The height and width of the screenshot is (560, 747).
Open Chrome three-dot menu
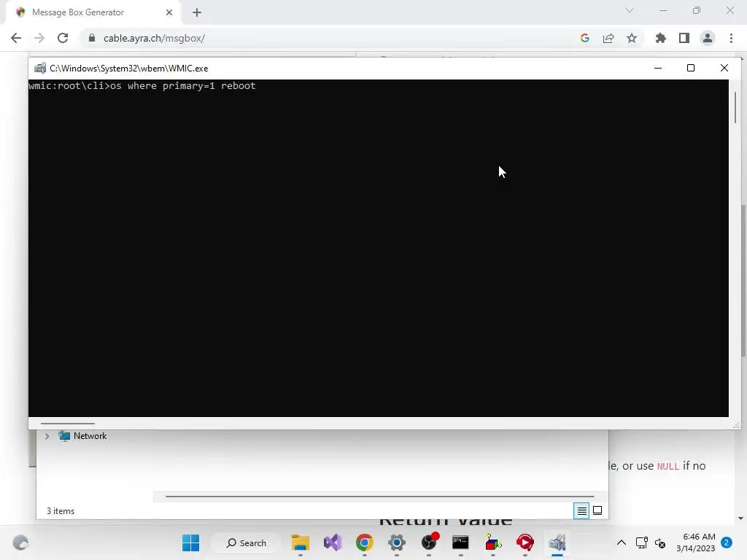pyautogui.click(x=731, y=38)
